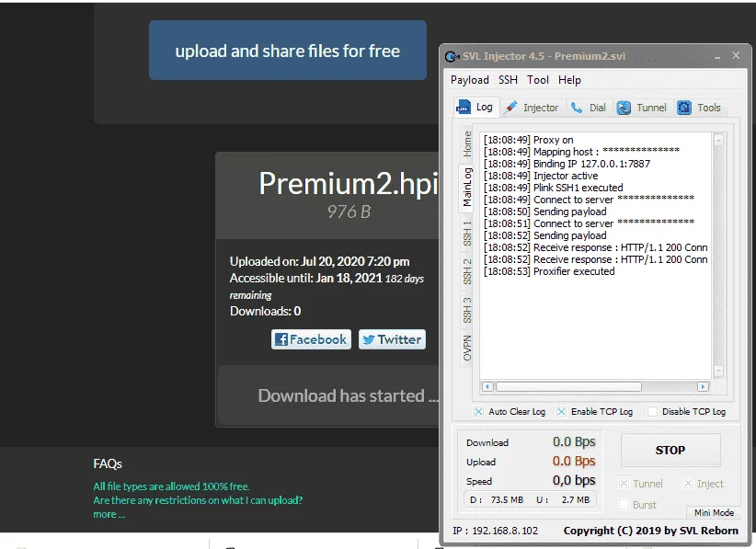The height and width of the screenshot is (549, 756).
Task: Click log horizontal scrollbar right arrow
Action: [x=703, y=386]
